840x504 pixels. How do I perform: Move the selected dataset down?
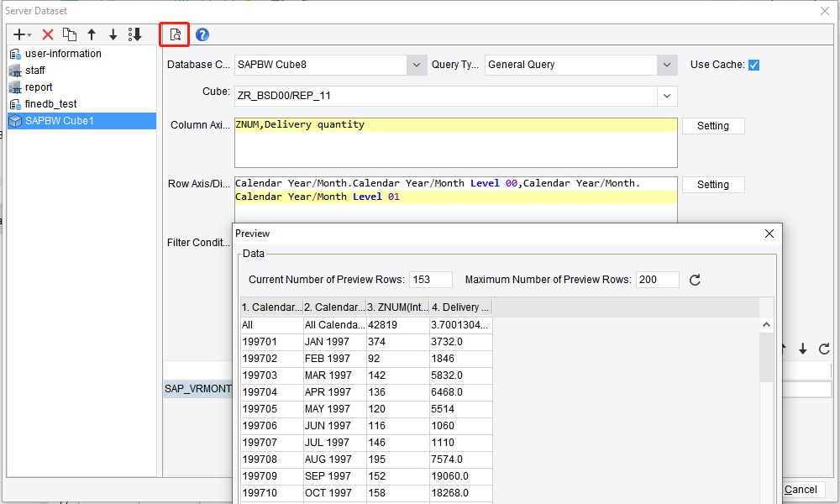(113, 34)
